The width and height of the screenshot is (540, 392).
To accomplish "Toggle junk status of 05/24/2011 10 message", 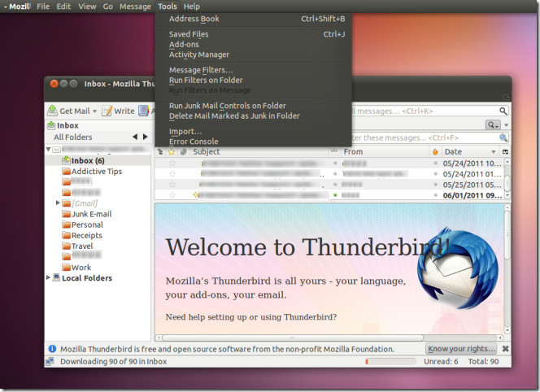I will click(x=435, y=163).
